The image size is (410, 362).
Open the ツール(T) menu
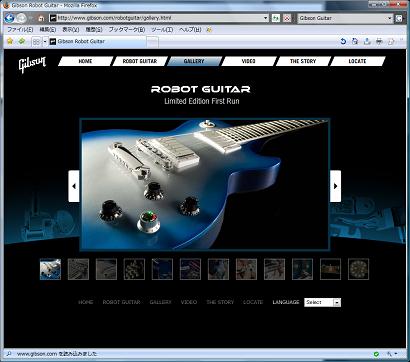point(162,30)
